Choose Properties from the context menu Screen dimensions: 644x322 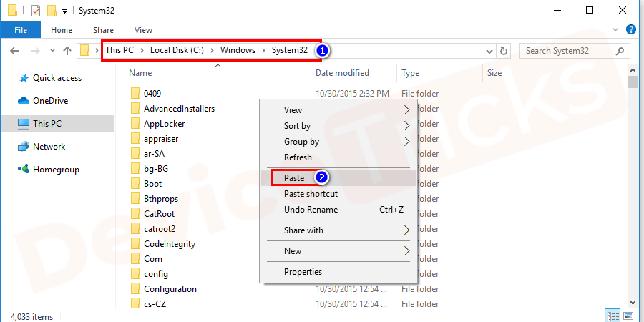(x=338, y=272)
